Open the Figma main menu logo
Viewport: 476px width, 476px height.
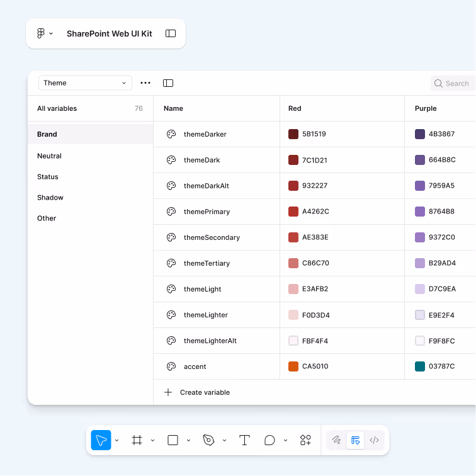(41, 33)
